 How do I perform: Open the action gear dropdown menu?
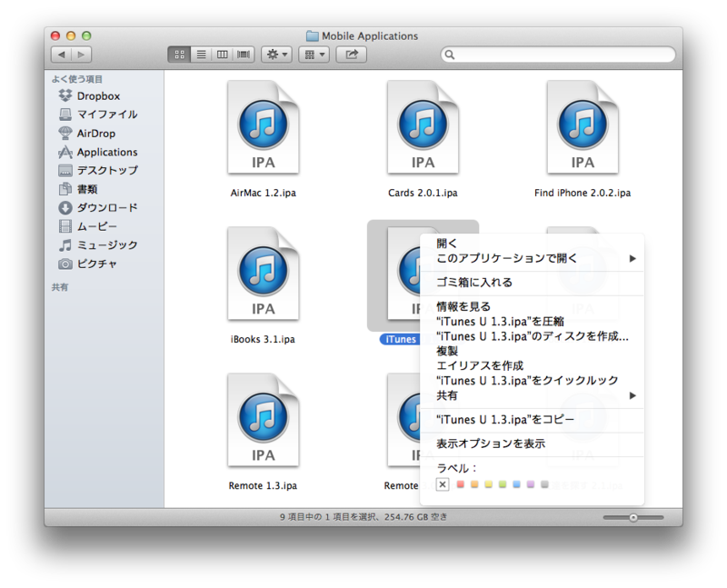click(x=277, y=55)
